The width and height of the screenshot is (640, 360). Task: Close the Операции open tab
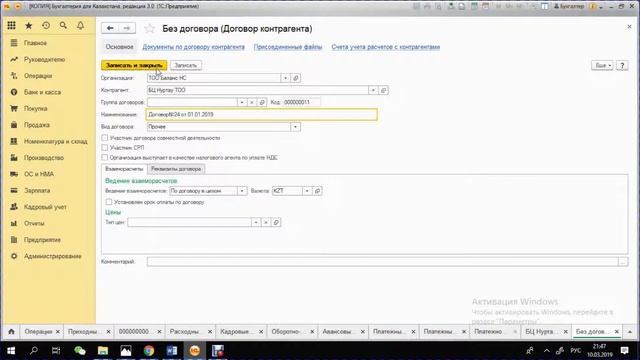pos(58,332)
